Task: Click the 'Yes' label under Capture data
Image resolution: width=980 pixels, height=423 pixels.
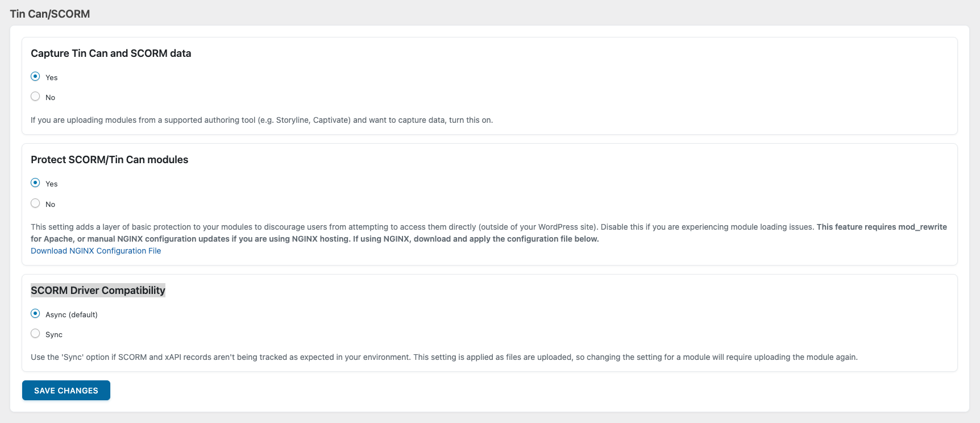Action: (52, 77)
